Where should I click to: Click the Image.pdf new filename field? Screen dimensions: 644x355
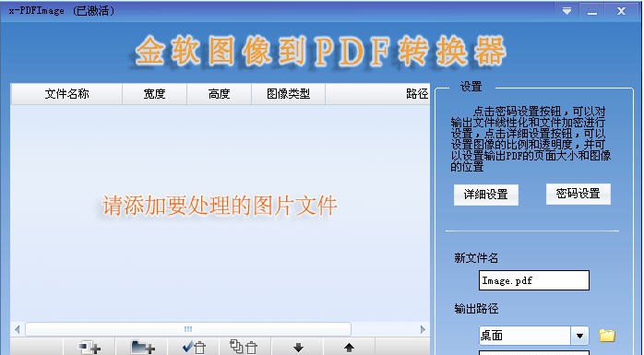(x=534, y=280)
